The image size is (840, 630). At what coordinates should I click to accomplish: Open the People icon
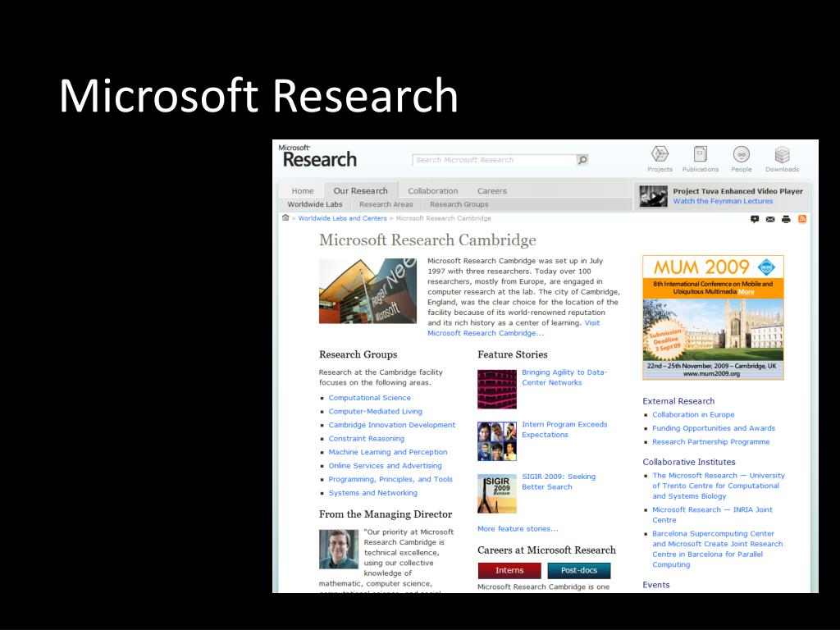(x=742, y=159)
